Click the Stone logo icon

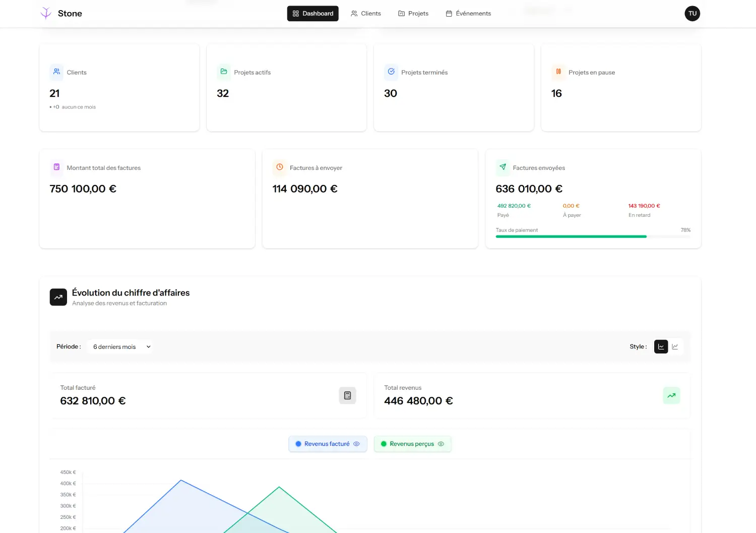46,13
